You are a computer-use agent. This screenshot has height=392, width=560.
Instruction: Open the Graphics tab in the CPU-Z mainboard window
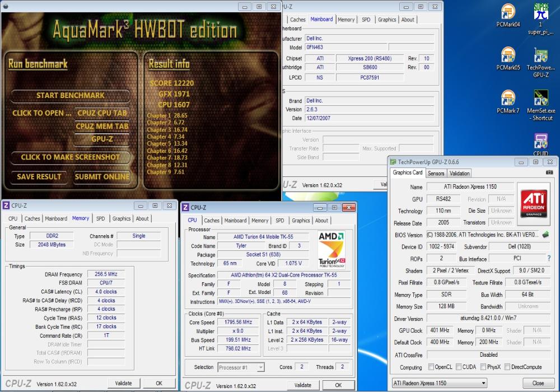(387, 20)
